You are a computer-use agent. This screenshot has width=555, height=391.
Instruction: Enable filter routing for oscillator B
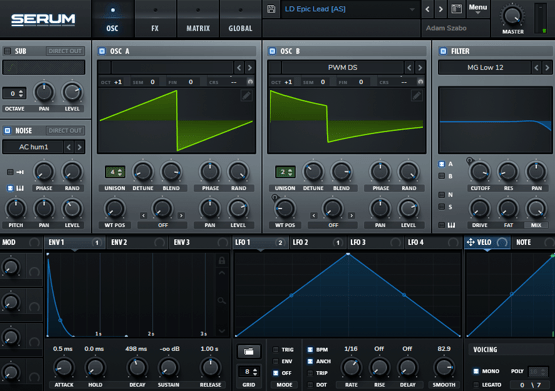coord(441,176)
